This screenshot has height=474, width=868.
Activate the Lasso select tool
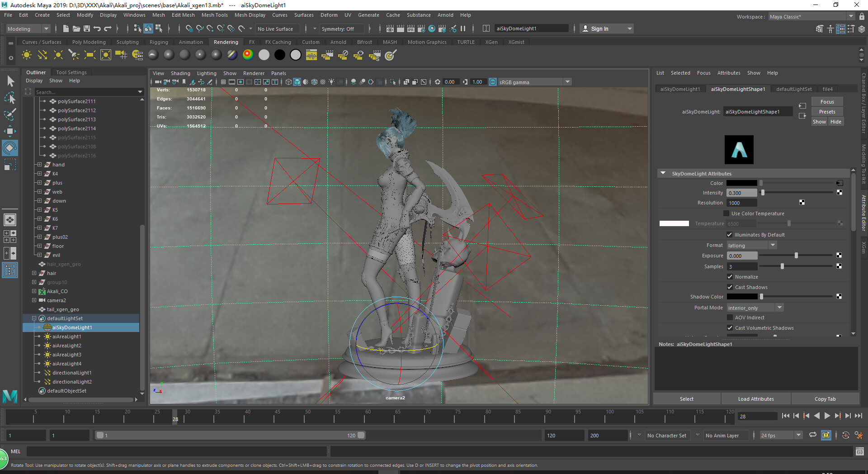point(10,98)
